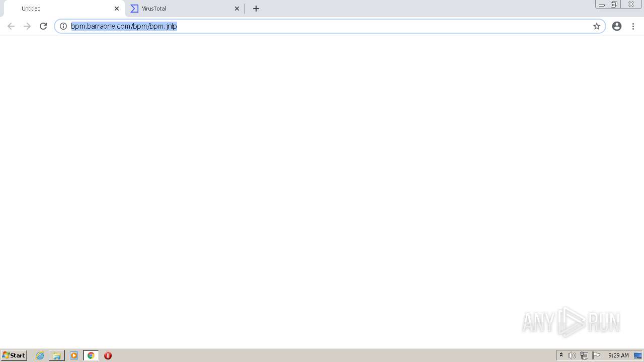
Task: Open the Chrome profile account icon
Action: pos(617,26)
